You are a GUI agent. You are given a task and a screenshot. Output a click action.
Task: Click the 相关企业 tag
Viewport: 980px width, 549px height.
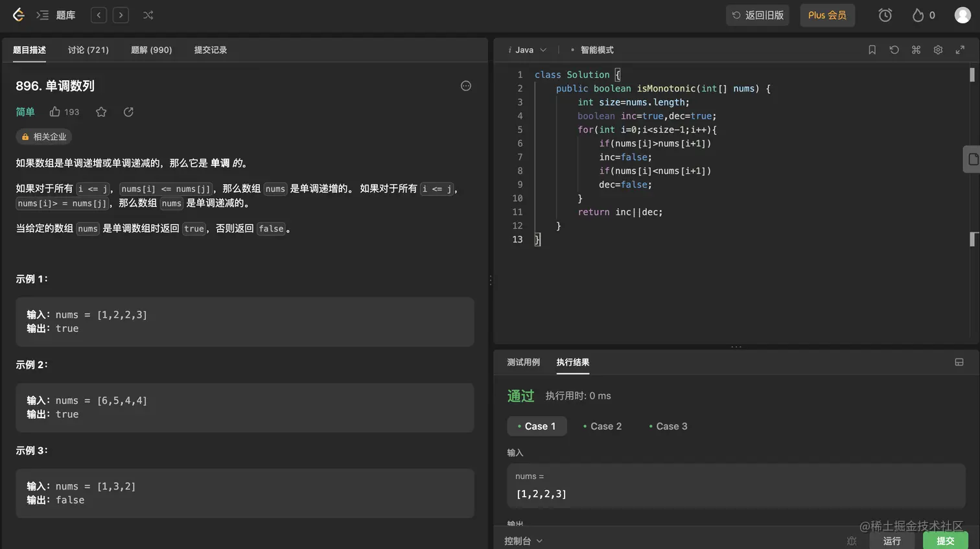coord(43,137)
